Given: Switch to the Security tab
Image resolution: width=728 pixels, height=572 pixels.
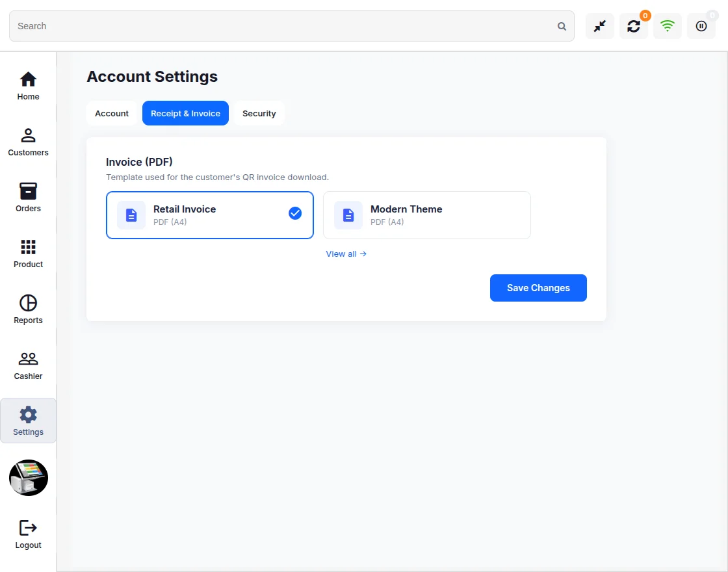Looking at the screenshot, I should click(x=259, y=113).
